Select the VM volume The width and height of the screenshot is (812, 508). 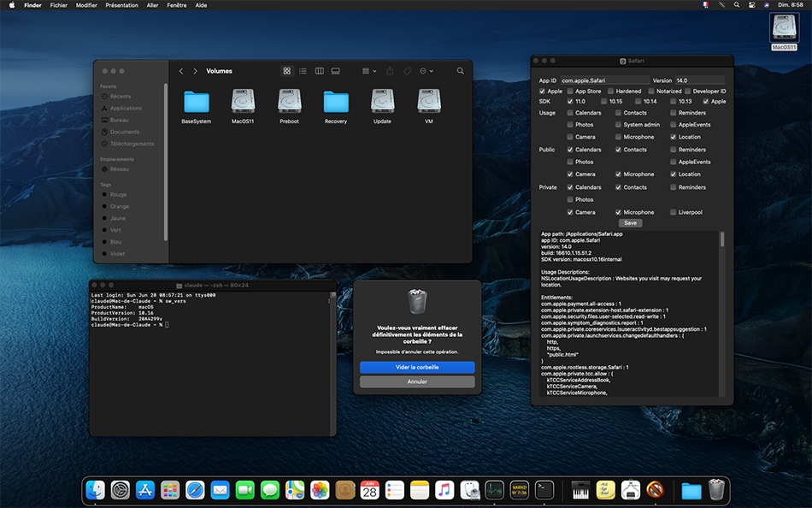(429, 107)
